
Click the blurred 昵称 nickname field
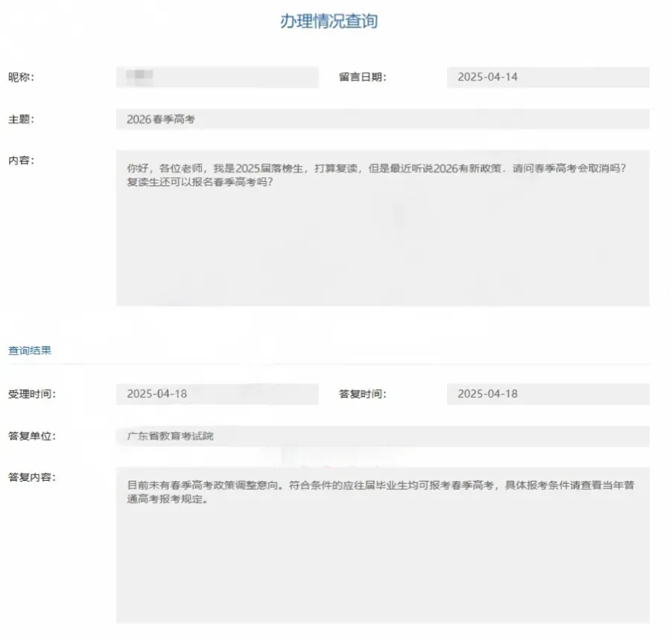coord(218,77)
